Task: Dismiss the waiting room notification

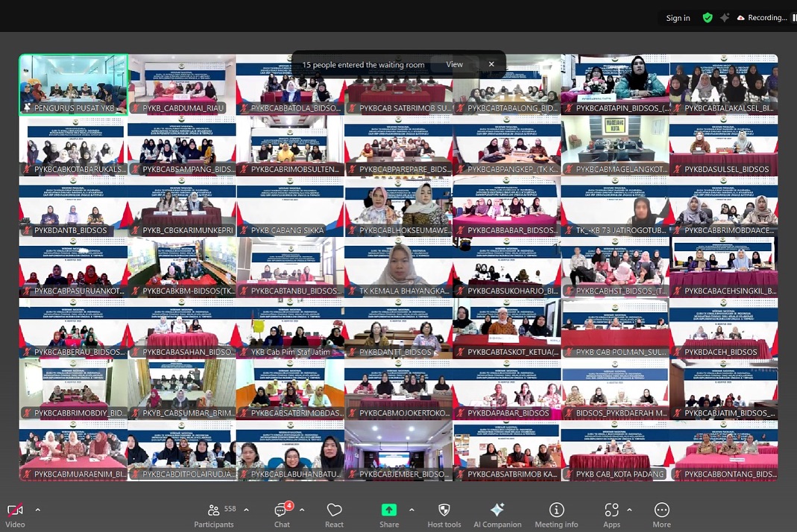Action: click(491, 65)
